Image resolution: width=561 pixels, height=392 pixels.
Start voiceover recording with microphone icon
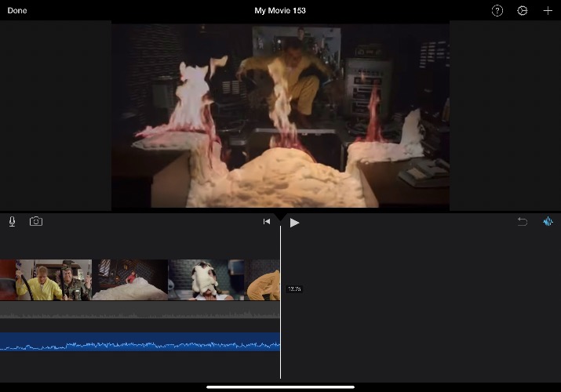(x=13, y=222)
